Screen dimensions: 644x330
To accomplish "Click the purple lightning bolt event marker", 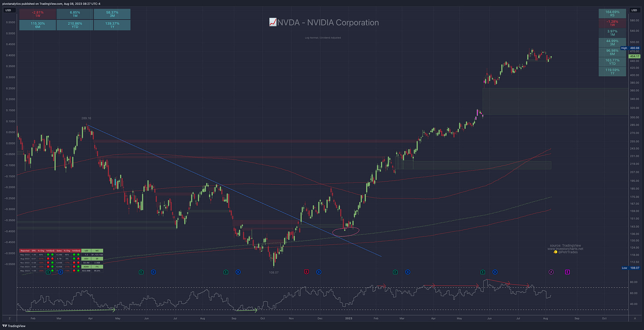I will (552, 272).
